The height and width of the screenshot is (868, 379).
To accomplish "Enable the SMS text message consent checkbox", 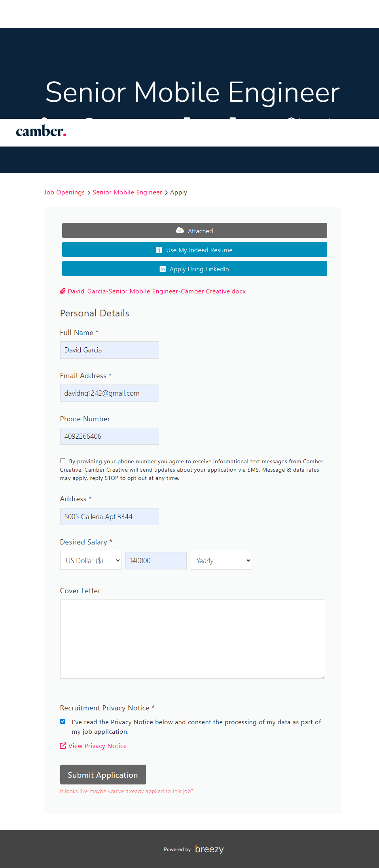I will 63,461.
